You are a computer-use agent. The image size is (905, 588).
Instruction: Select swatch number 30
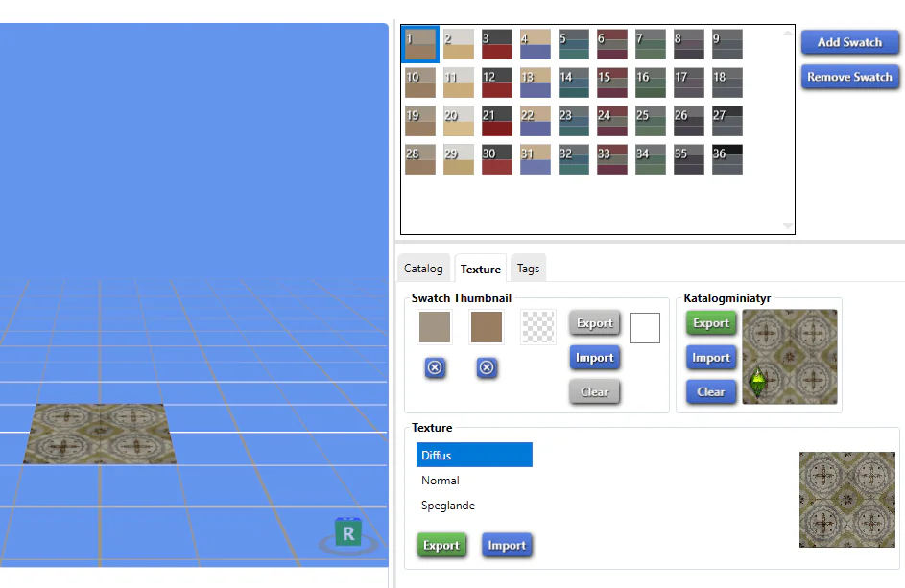(497, 159)
